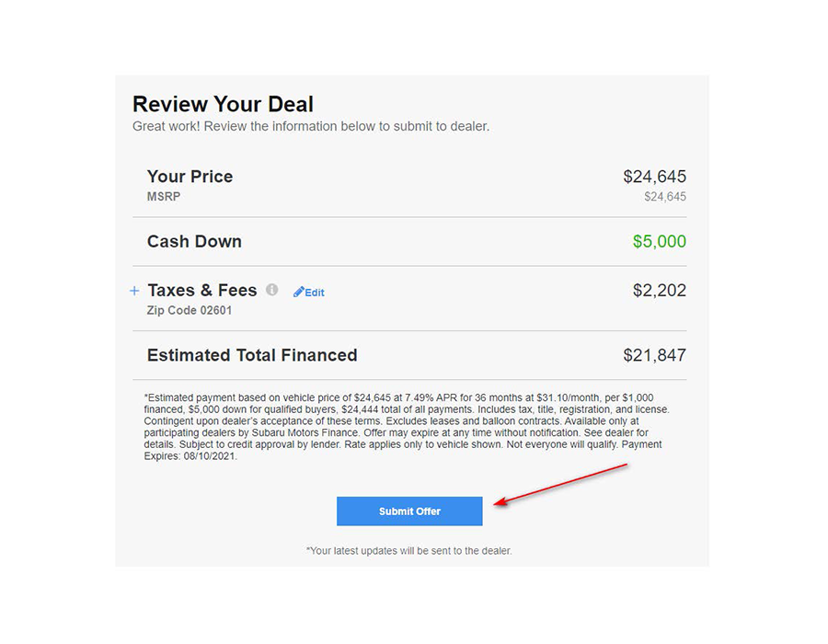
Task: Click the $21,847 total financed amount
Action: (x=654, y=355)
